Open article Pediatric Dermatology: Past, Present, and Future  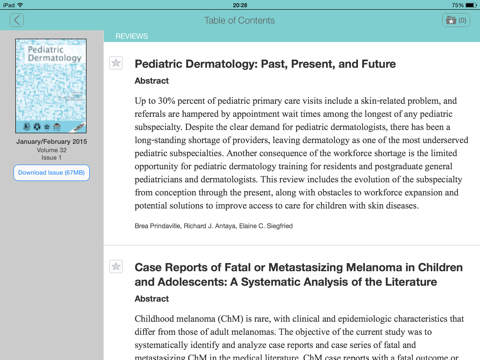point(265,64)
